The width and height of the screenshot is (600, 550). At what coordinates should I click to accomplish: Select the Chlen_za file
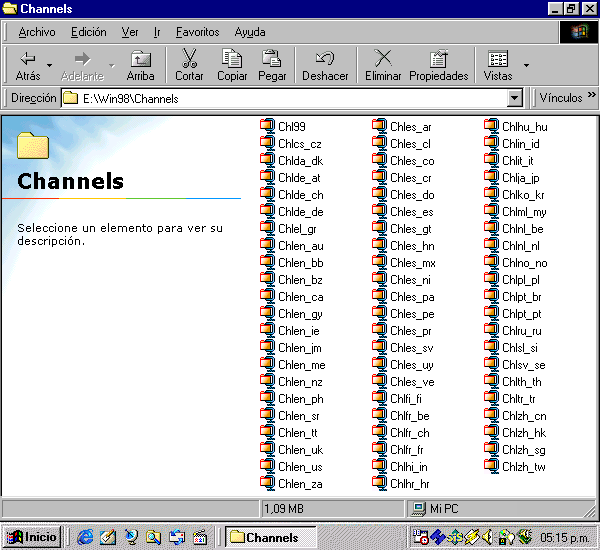click(291, 484)
